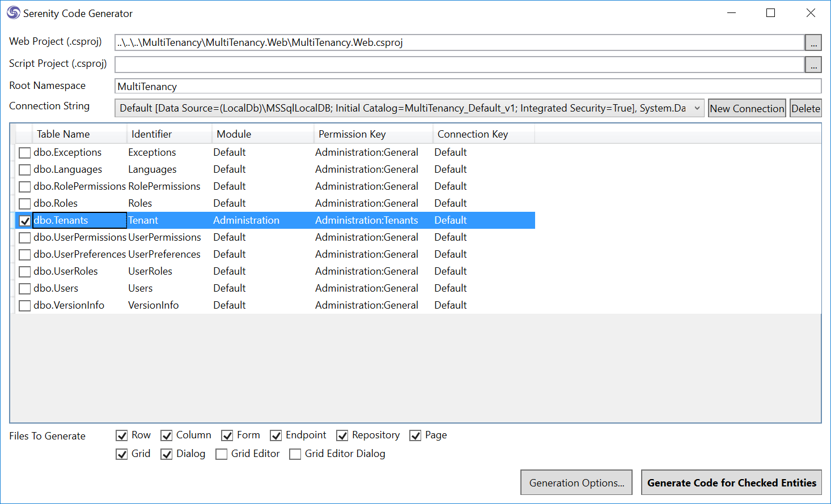Open the Connection String dropdown
This screenshot has width=831, height=504.
(697, 108)
